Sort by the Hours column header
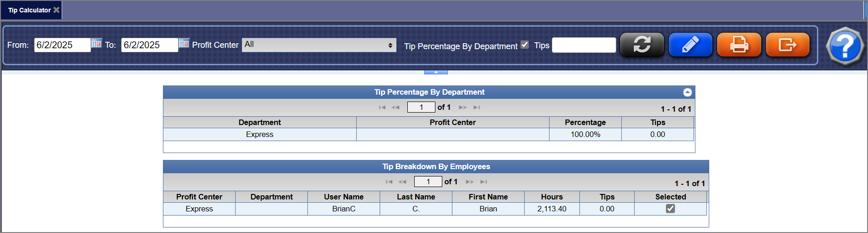Screen dimensions: 868x233 click(x=551, y=197)
